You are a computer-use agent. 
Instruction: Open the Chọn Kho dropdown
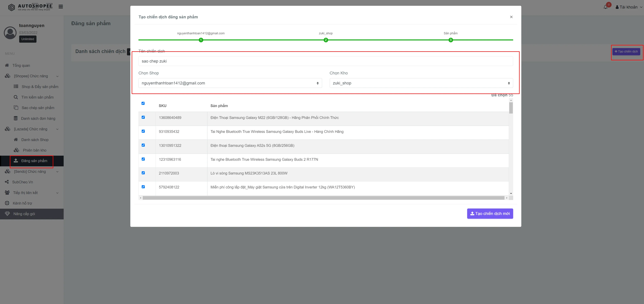coord(421,83)
